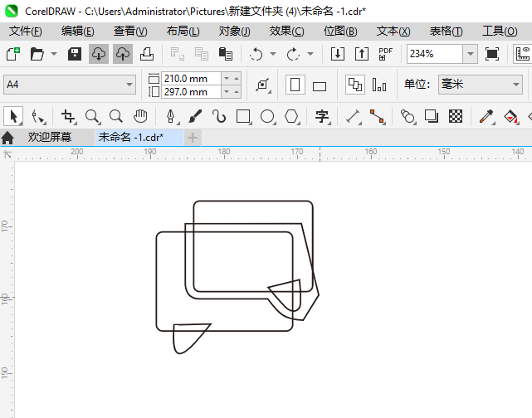Open the 效果(C) menu
This screenshot has height=418, width=532.
click(286, 32)
